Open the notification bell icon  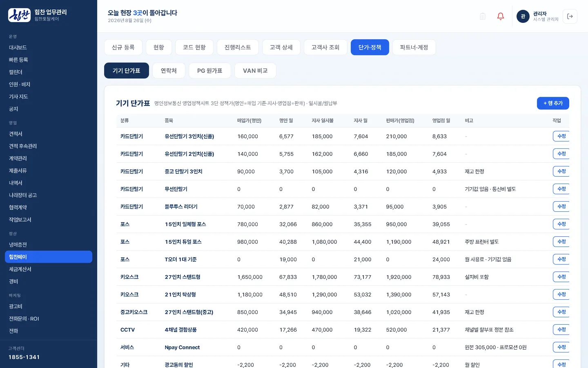500,16
